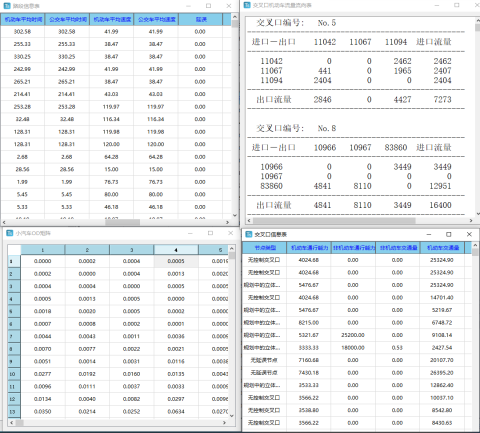The height and width of the screenshot is (433, 480).
Task: Click value 7273 in intersection No. 5 table
Action: click(442, 99)
